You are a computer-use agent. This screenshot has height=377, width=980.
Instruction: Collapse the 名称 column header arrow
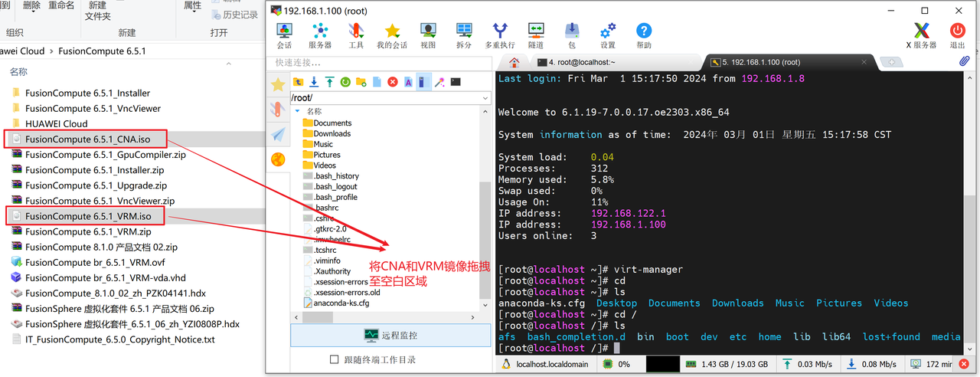point(297,111)
